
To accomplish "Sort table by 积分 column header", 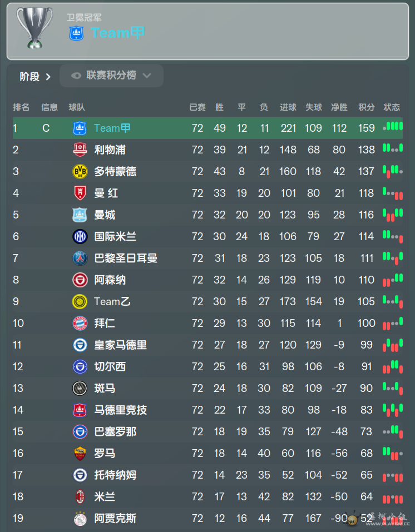I will [367, 107].
